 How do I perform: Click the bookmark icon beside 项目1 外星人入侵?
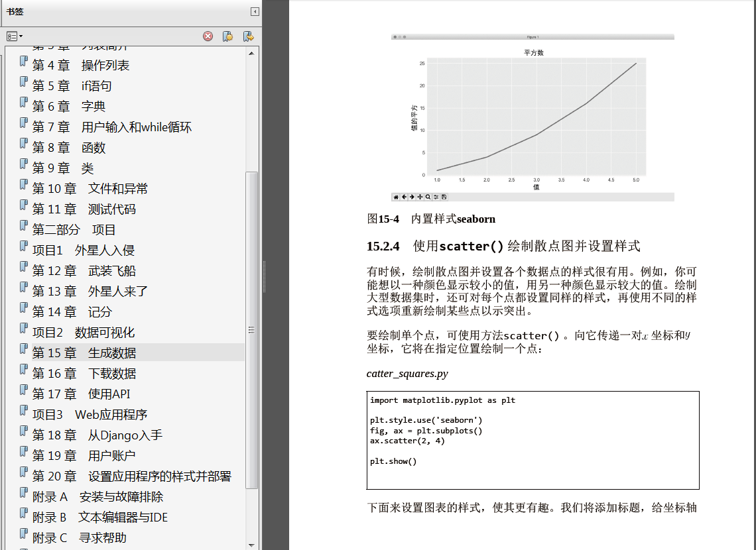click(x=23, y=246)
